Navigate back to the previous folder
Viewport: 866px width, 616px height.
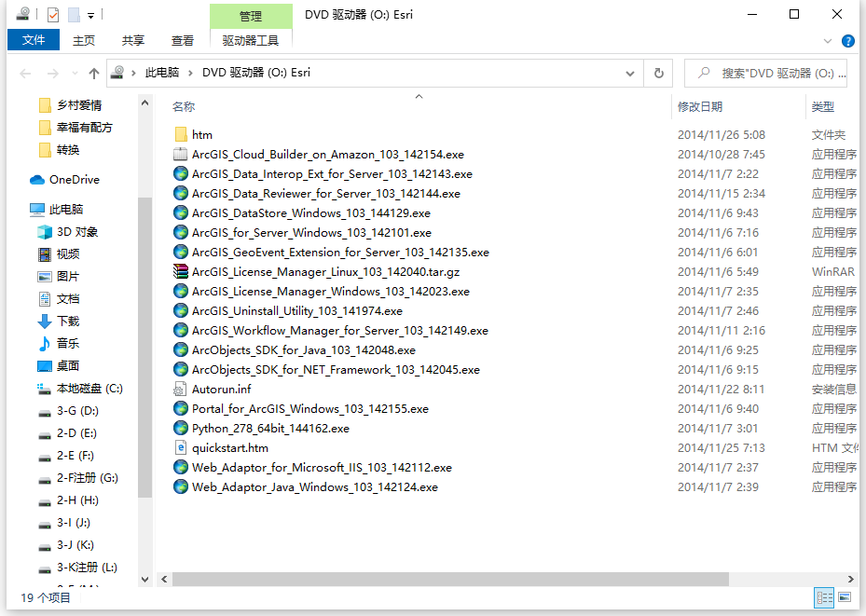click(x=25, y=73)
